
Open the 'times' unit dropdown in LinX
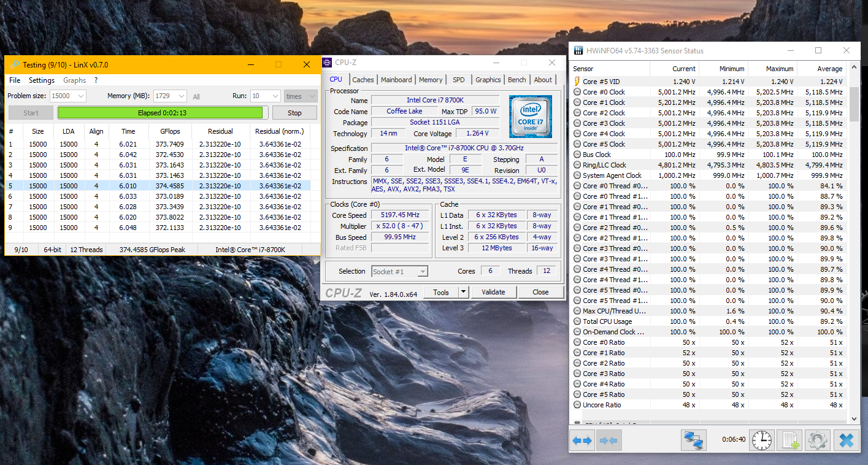tap(301, 96)
